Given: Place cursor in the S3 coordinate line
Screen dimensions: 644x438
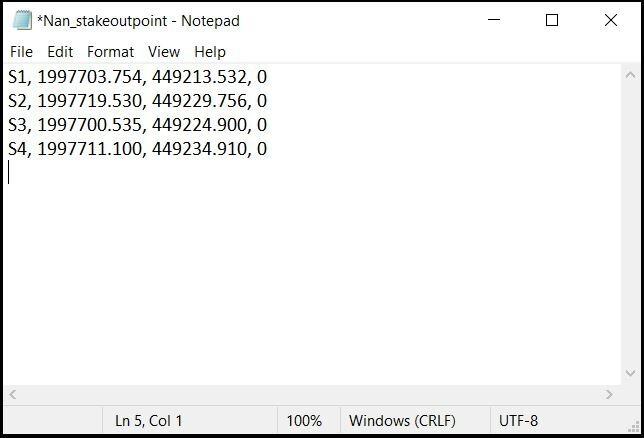Looking at the screenshot, I should pos(137,125).
